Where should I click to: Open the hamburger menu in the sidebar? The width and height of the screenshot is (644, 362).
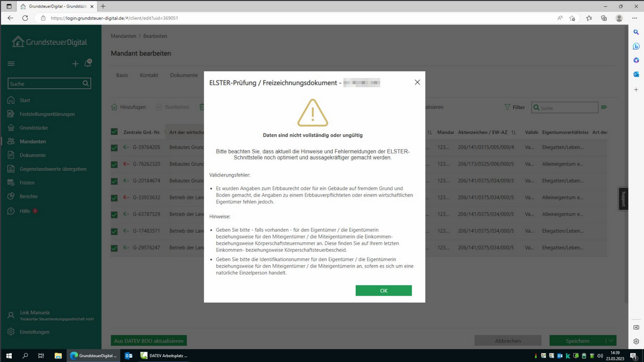(11, 64)
